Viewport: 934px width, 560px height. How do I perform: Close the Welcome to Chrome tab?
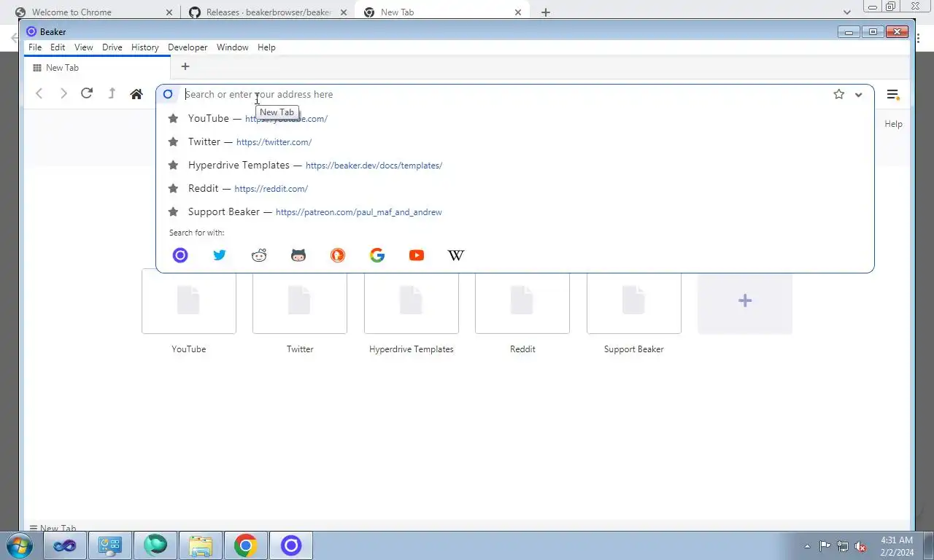coord(169,12)
